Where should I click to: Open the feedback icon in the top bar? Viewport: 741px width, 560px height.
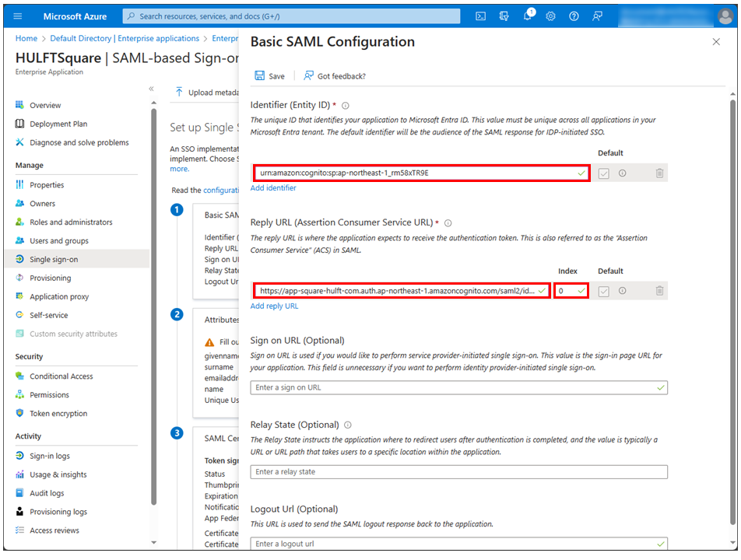[597, 16]
